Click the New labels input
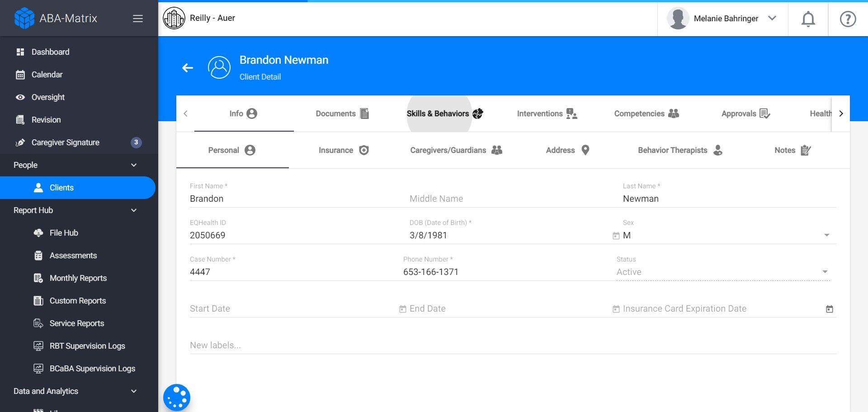 (x=513, y=345)
